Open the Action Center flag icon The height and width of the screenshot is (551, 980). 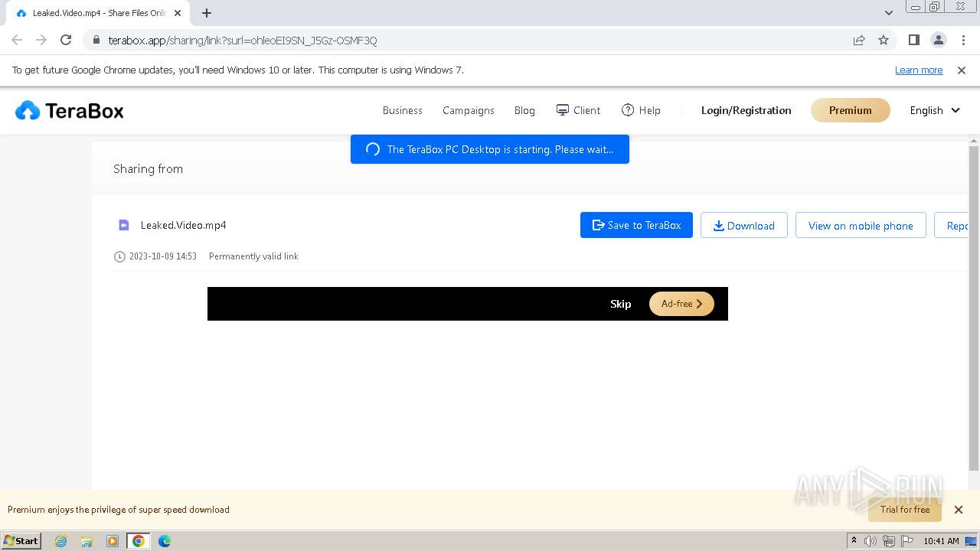(907, 541)
